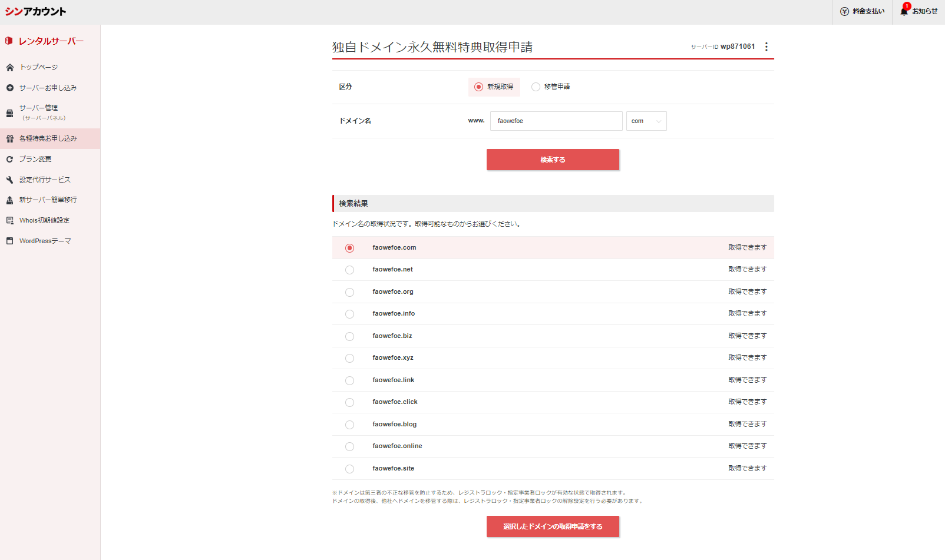The height and width of the screenshot is (560, 945).
Task: Open サーバー管理 in the sidebar
Action: (39, 112)
